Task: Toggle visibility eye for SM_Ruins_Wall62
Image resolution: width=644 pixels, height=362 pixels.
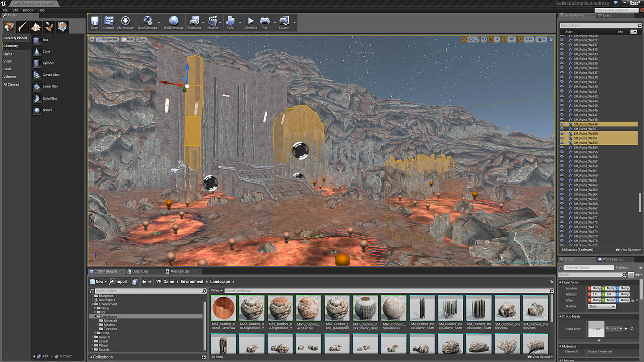Action: click(x=562, y=185)
